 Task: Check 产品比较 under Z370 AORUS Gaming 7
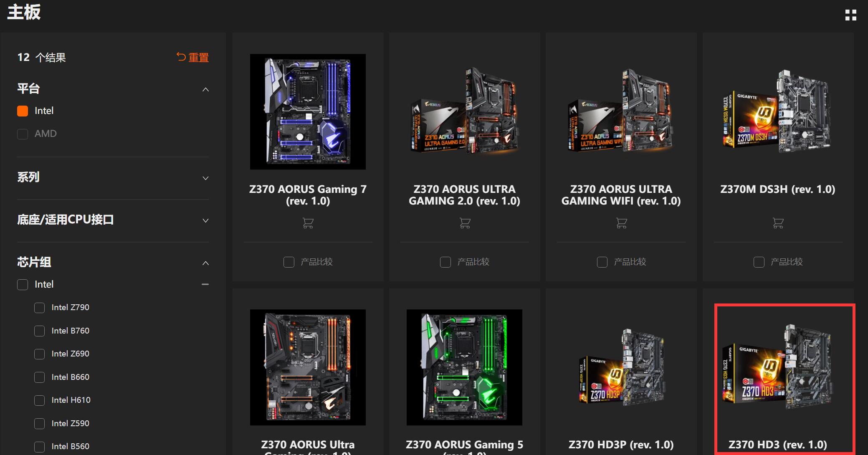(x=288, y=262)
